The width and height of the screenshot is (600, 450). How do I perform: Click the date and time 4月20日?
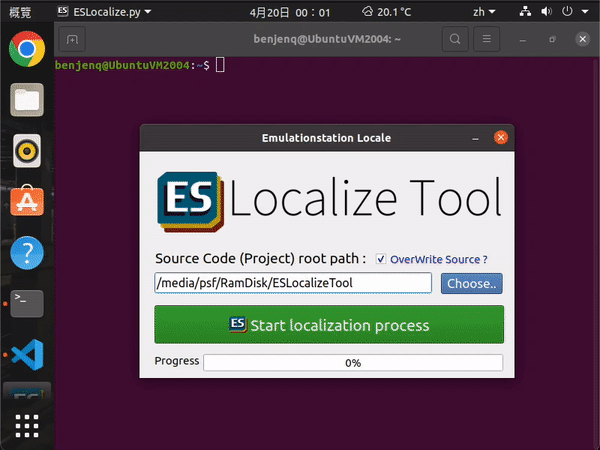[290, 12]
